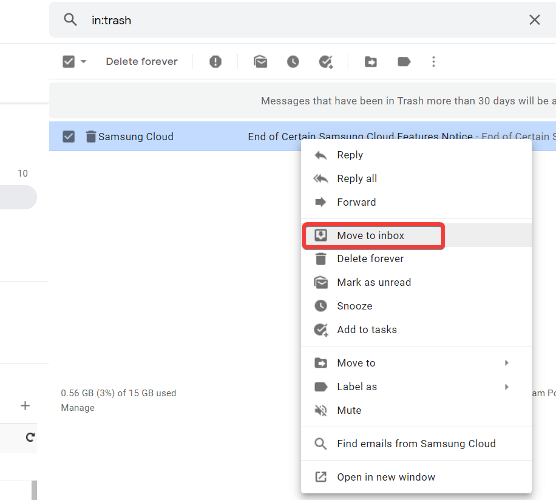The image size is (556, 500).
Task: Click the Manage storage link
Action: [78, 408]
